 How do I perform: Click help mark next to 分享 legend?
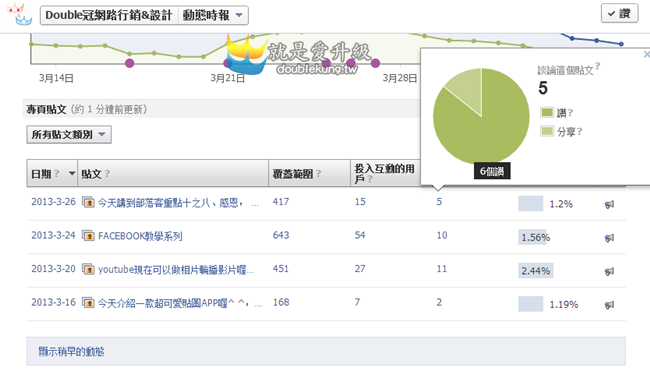[579, 131]
